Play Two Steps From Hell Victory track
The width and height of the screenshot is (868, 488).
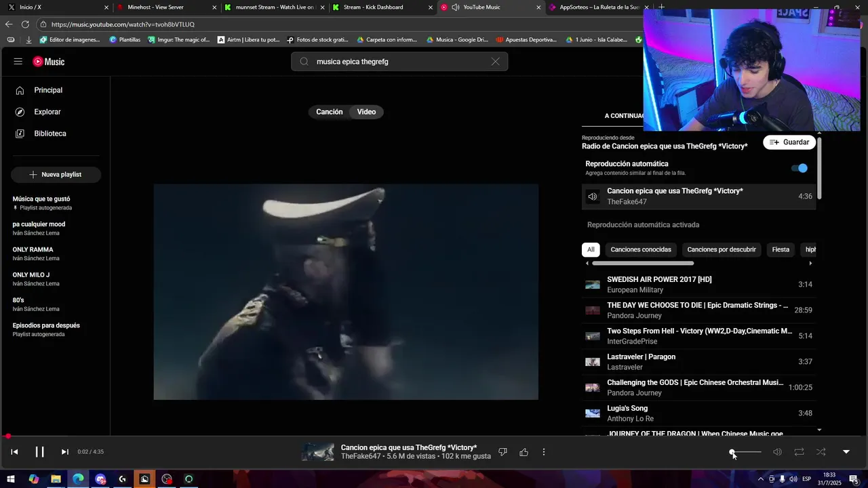tap(698, 336)
